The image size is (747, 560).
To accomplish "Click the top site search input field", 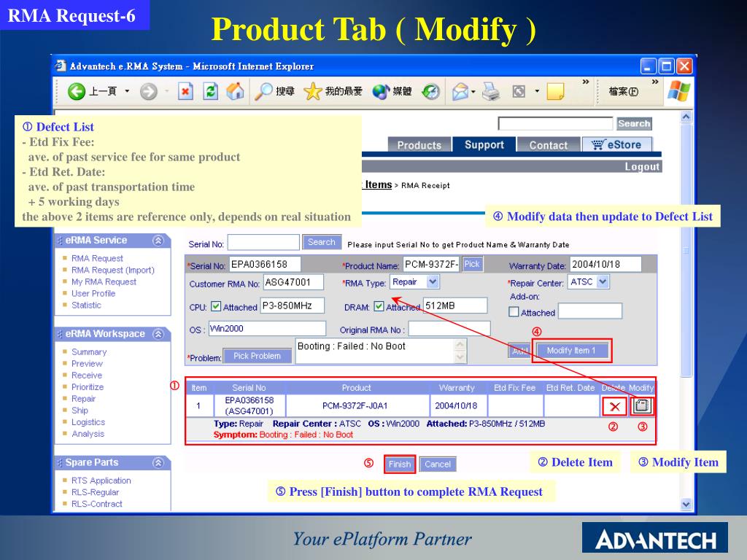I will click(x=555, y=124).
